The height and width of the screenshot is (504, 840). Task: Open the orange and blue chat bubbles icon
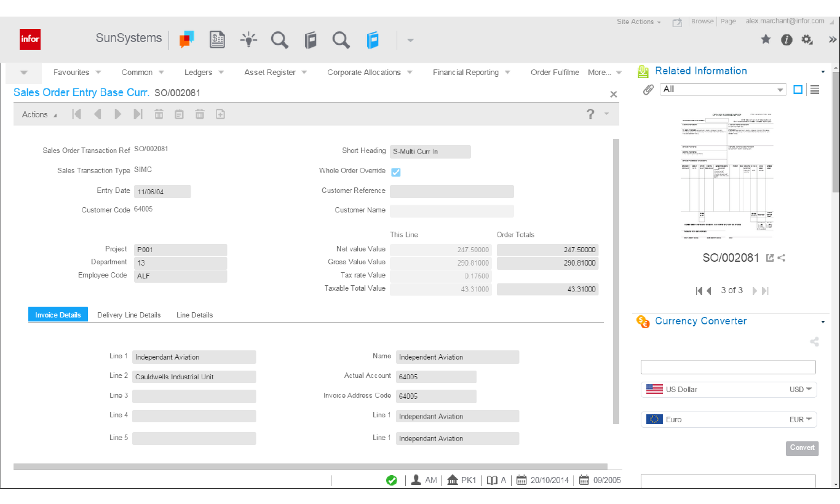coord(186,40)
